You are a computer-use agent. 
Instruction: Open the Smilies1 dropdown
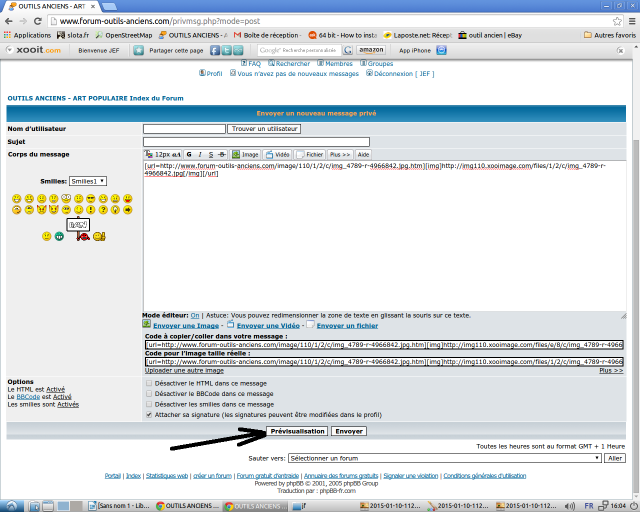[x=88, y=181]
